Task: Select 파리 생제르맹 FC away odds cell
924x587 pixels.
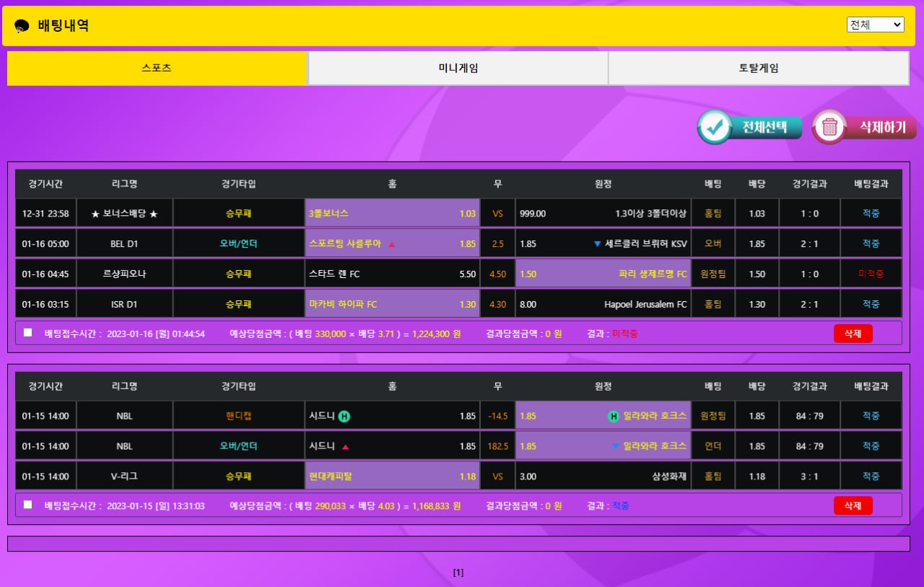Action: click(x=603, y=274)
